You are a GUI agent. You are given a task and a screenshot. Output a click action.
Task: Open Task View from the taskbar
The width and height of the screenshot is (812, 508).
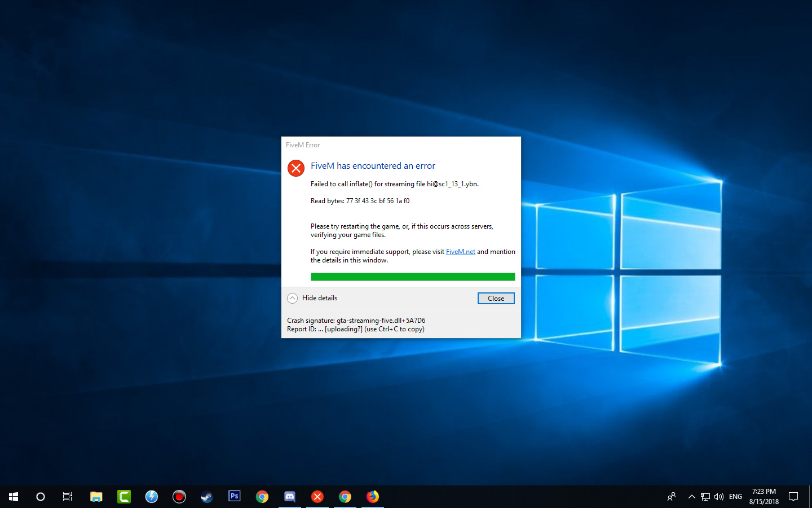tap(67, 497)
